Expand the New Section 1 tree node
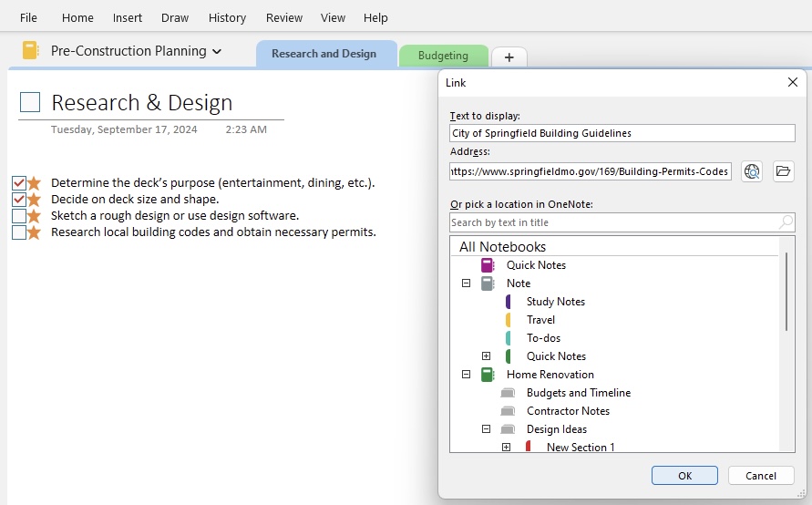Viewport: 812px width, 505px height. click(x=506, y=447)
